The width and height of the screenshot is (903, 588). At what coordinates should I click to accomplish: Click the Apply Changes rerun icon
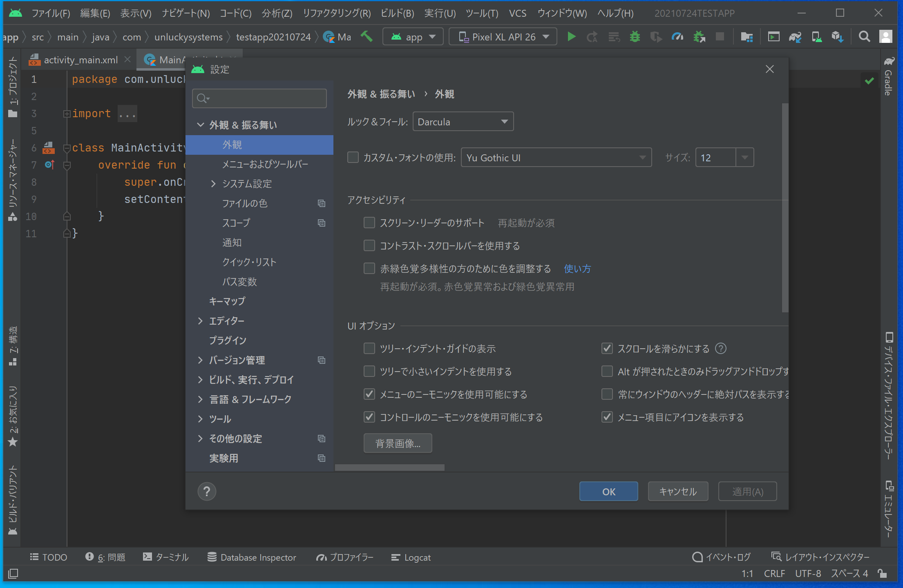(592, 37)
